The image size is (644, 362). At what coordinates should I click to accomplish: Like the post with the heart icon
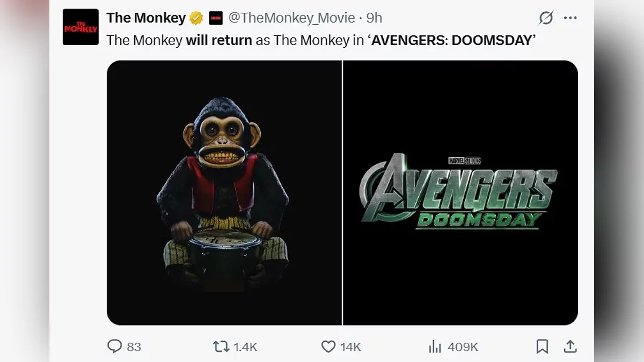point(328,346)
